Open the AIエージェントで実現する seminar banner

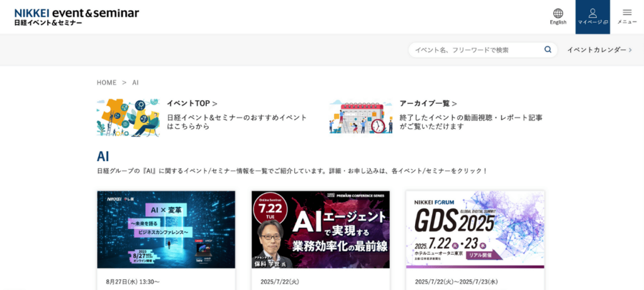pyautogui.click(x=321, y=230)
